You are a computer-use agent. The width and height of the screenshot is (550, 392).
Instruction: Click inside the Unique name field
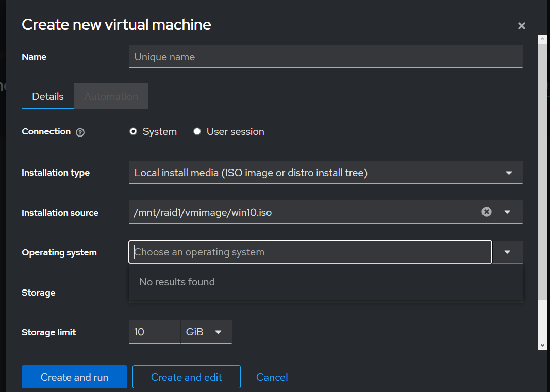click(325, 56)
